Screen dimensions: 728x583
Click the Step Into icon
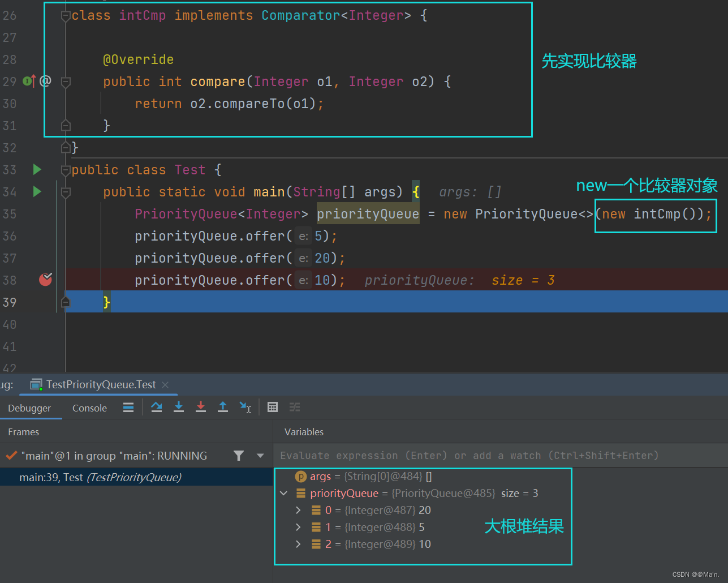tap(179, 407)
